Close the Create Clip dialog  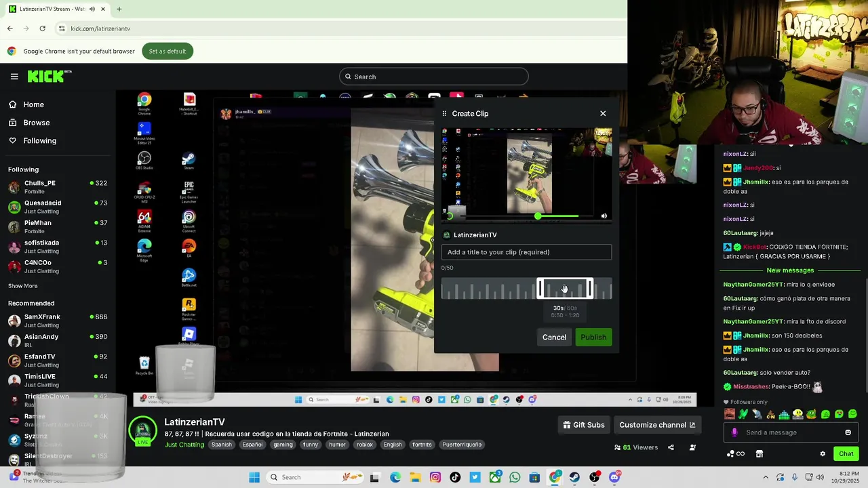coord(603,113)
